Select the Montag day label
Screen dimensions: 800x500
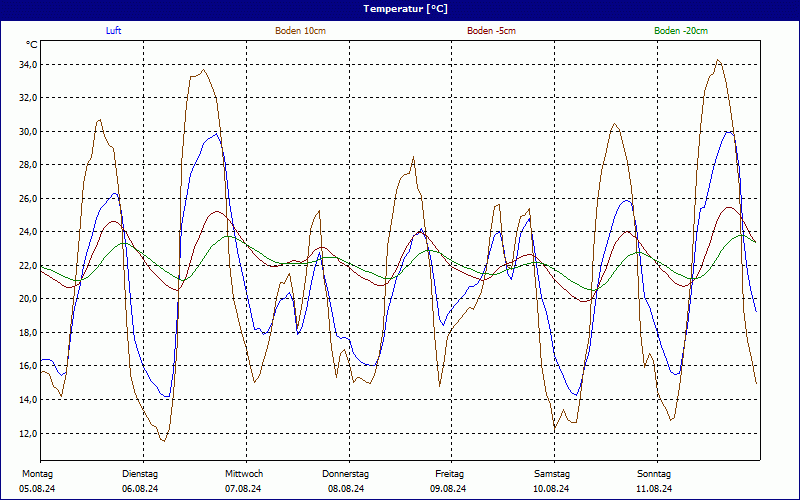pyautogui.click(x=38, y=473)
